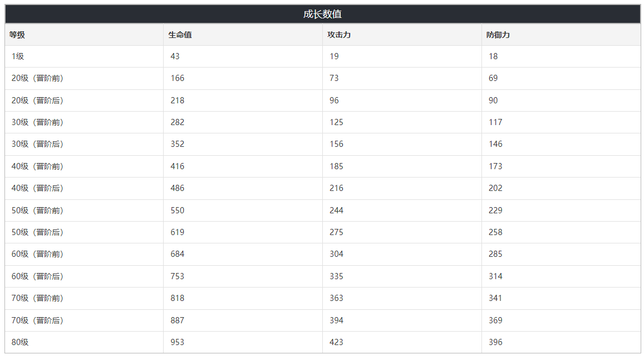The width and height of the screenshot is (644, 359).
Task: Click the 953 health value cell
Action: 178,342
